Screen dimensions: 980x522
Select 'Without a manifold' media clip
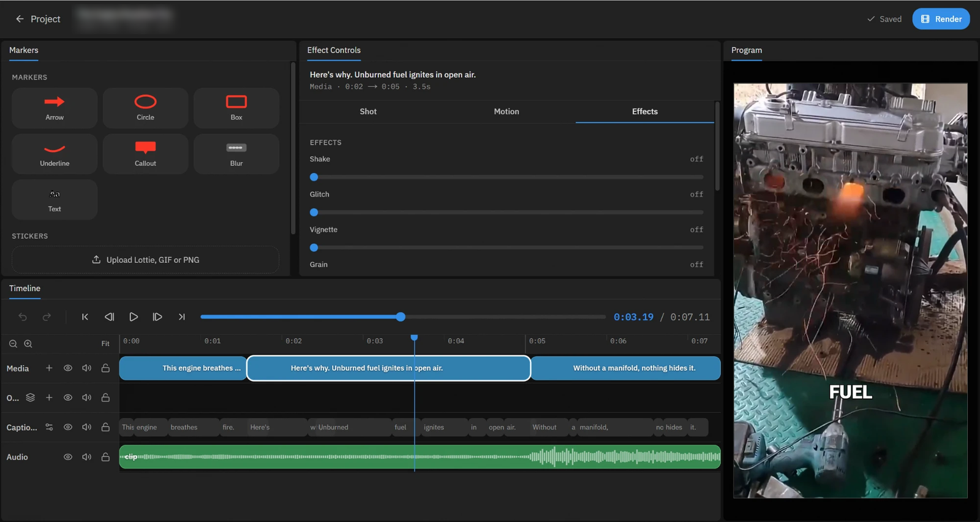coord(626,368)
